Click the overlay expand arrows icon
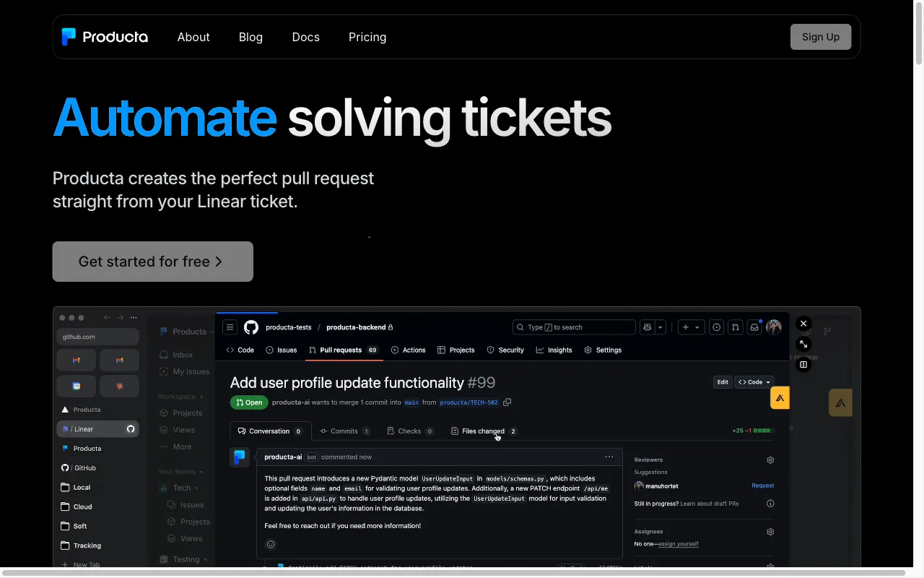 (803, 344)
